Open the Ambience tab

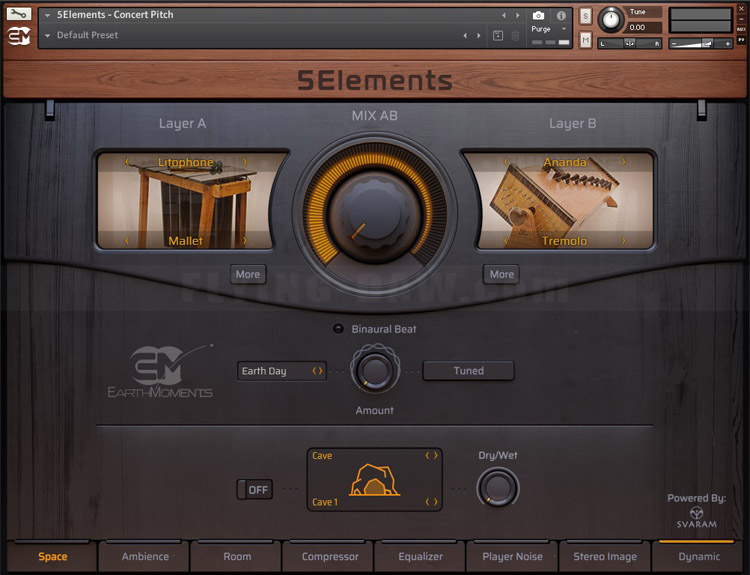tap(145, 556)
